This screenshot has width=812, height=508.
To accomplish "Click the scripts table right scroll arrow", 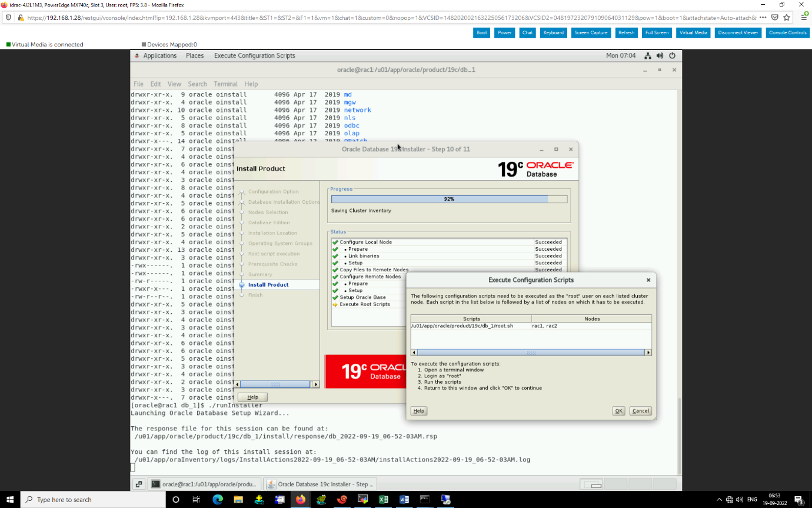I will (648, 353).
